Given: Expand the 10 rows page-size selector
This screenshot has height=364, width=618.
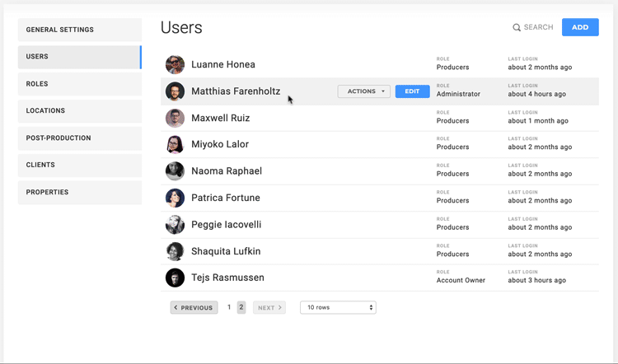Looking at the screenshot, I should (338, 307).
